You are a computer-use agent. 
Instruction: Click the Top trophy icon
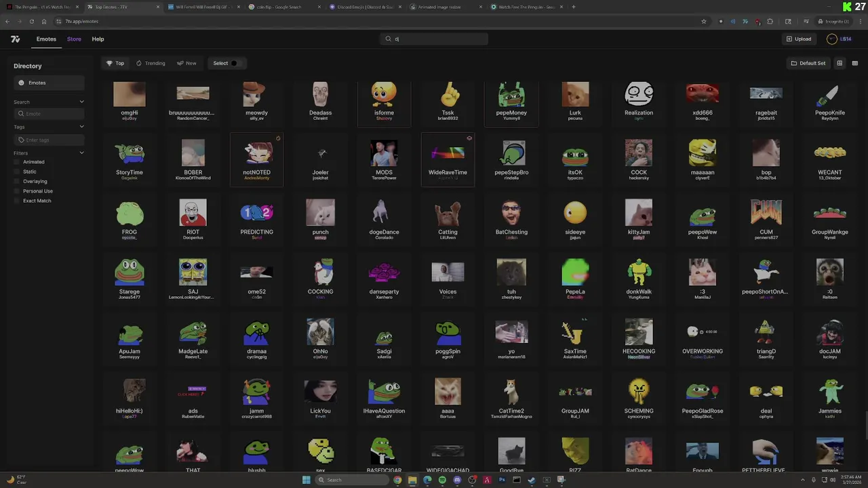[109, 63]
